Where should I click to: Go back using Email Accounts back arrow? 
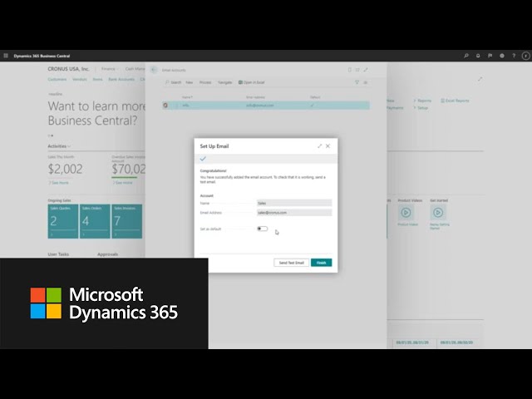pyautogui.click(x=154, y=70)
